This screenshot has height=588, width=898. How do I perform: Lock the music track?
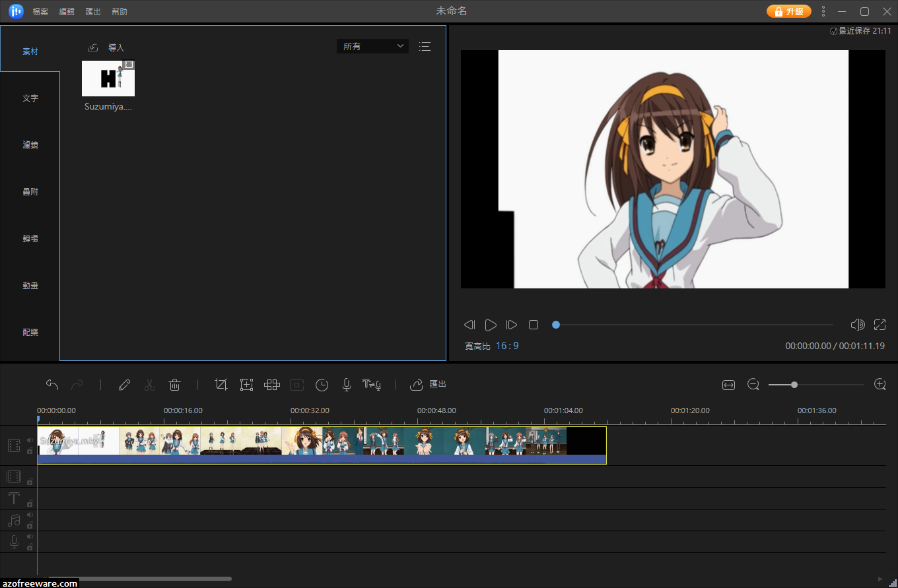pyautogui.click(x=30, y=526)
